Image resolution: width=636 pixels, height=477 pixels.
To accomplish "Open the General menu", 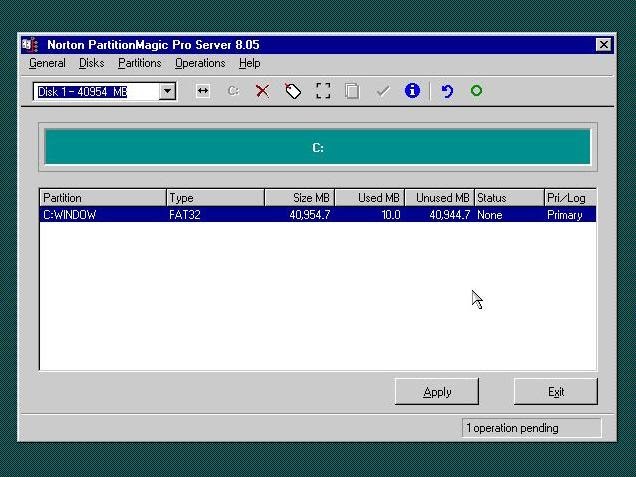I will 47,63.
